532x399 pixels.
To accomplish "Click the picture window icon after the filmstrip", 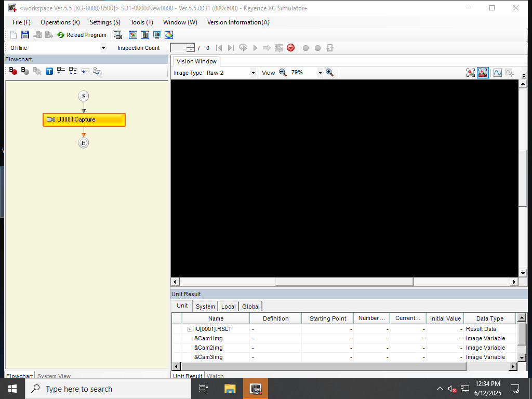I will pyautogui.click(x=133, y=35).
